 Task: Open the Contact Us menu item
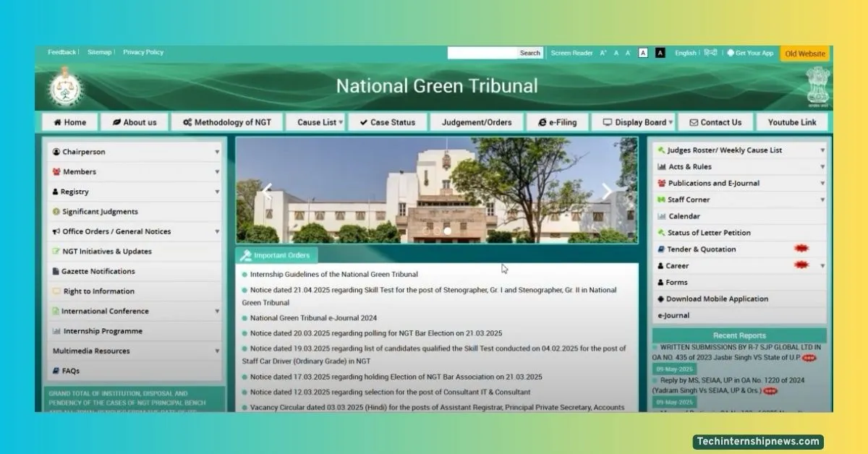(715, 122)
